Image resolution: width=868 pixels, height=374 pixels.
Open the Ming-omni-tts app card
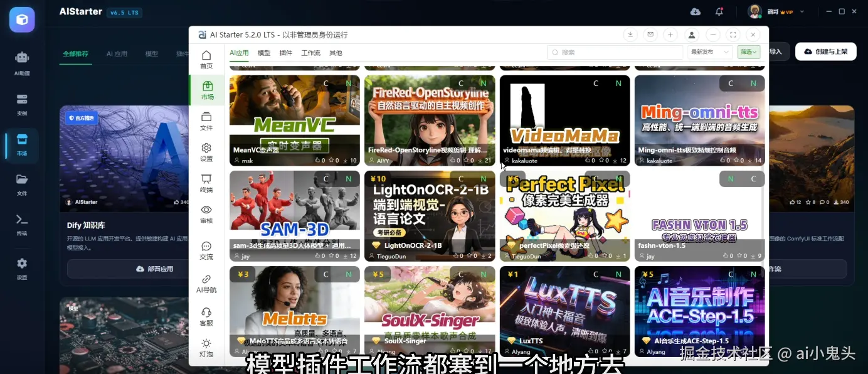tap(699, 120)
